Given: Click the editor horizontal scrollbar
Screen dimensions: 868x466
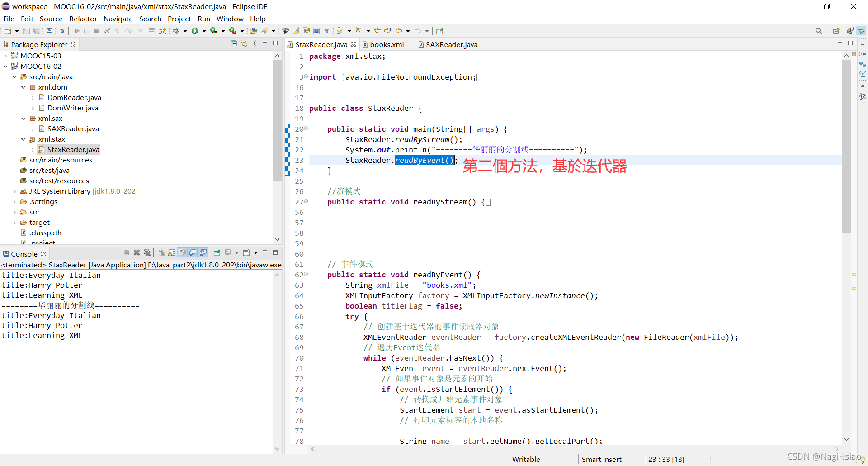Looking at the screenshot, I should (x=575, y=449).
